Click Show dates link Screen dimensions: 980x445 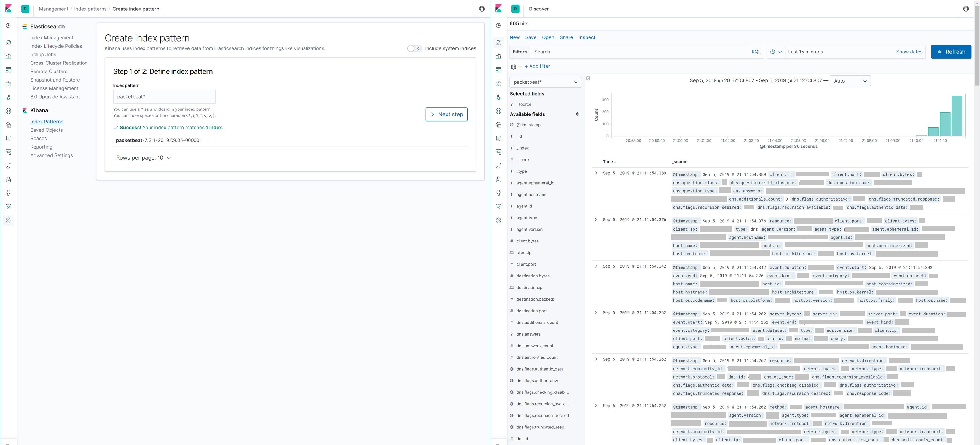tap(909, 52)
